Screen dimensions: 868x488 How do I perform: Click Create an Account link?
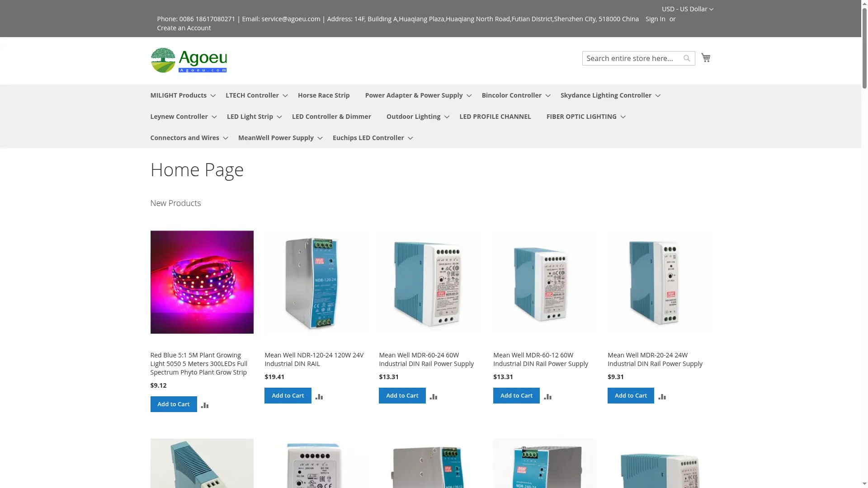point(184,28)
